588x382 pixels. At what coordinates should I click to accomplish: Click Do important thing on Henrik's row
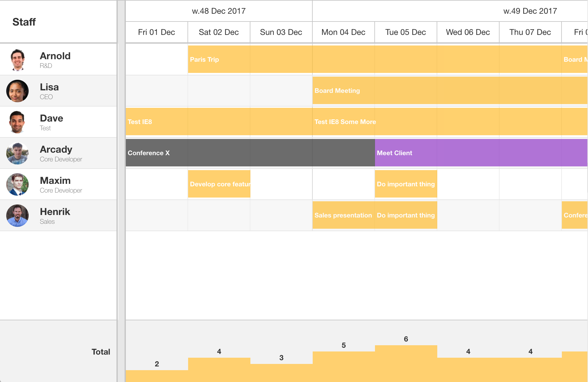tap(405, 215)
